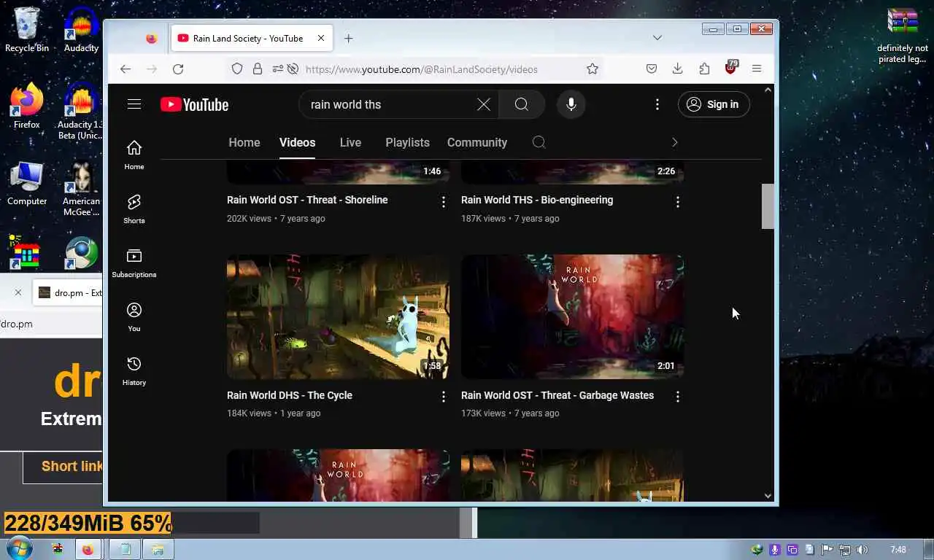Open options menu for DHS - The Cycle

tap(443, 397)
